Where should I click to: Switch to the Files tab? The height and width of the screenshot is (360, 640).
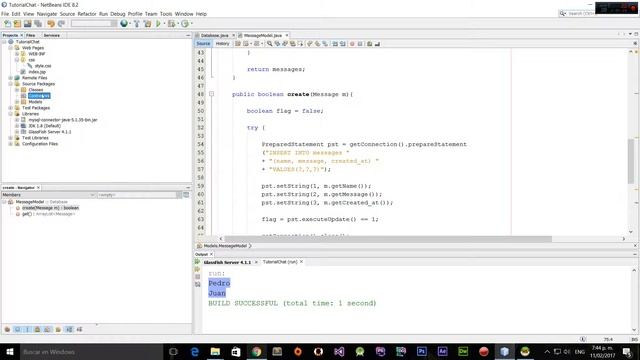pos(31,36)
